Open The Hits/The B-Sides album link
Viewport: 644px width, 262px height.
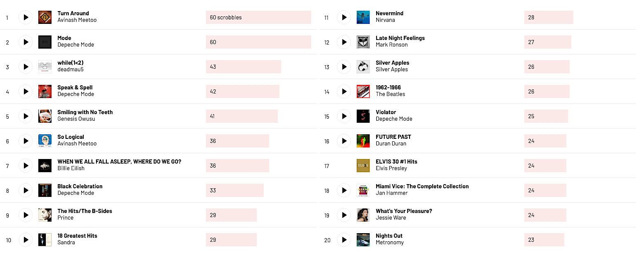click(84, 211)
